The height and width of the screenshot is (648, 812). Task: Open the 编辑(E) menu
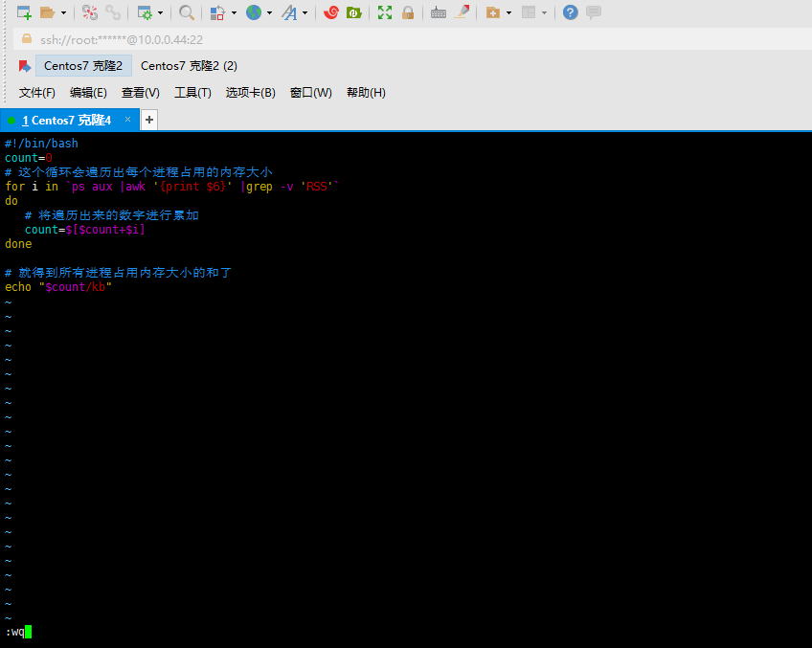click(88, 93)
